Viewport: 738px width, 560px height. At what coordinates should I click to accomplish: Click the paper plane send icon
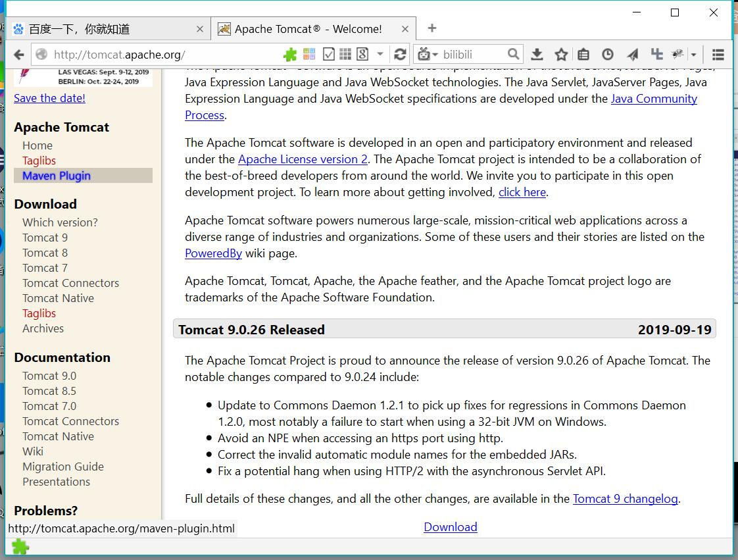[632, 53]
